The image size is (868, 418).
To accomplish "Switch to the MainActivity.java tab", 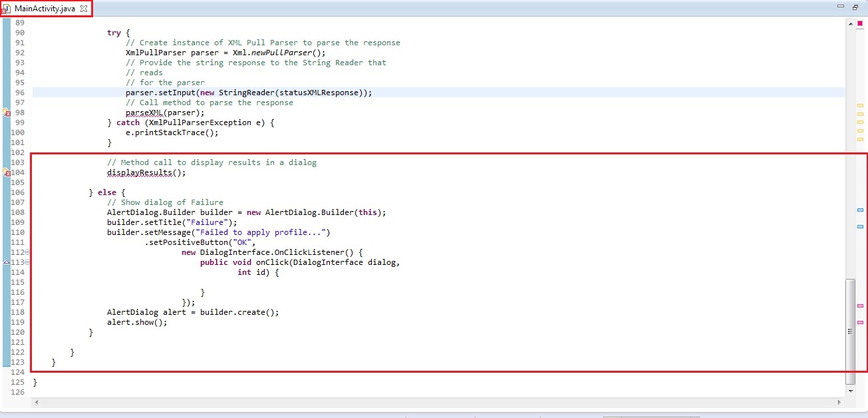I will pyautogui.click(x=45, y=9).
